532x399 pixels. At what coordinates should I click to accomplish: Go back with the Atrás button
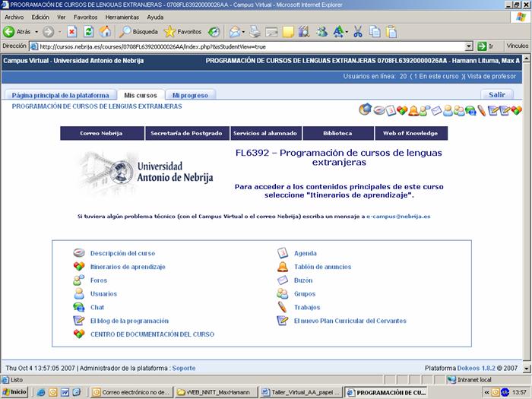coord(17,32)
